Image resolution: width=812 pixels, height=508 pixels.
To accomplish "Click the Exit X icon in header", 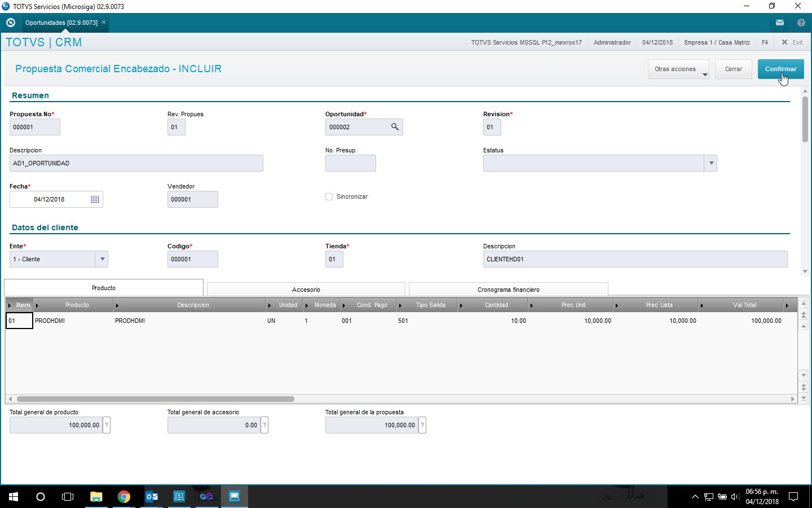I will [x=784, y=42].
